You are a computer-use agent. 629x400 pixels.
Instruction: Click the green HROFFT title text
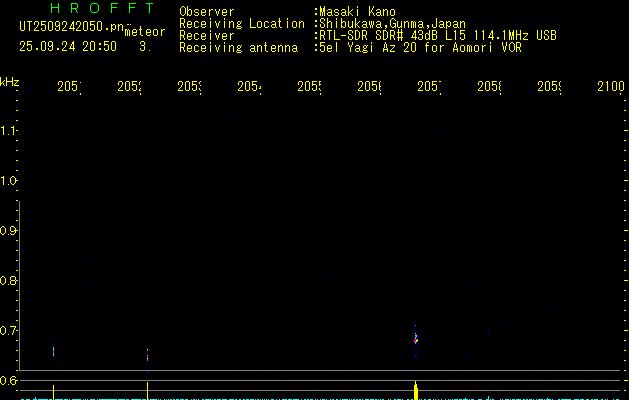(103, 8)
